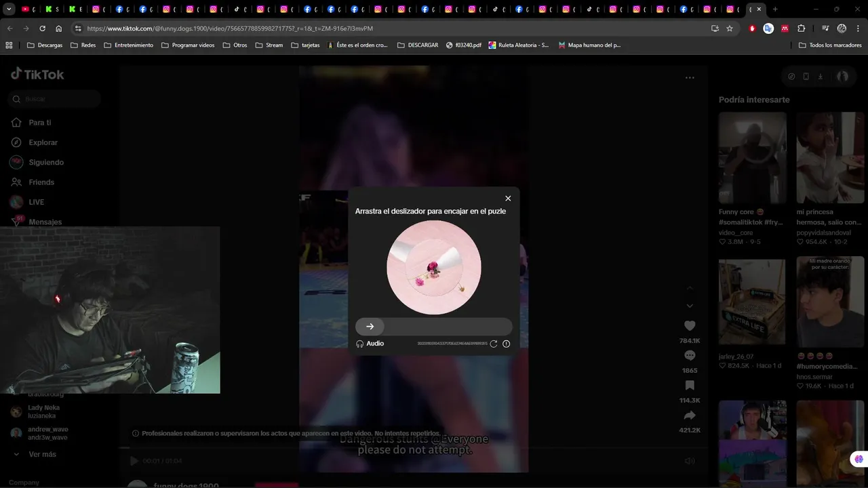Screen dimensions: 868x488
Task: Open Google Translate extension icon
Action: coord(768,28)
